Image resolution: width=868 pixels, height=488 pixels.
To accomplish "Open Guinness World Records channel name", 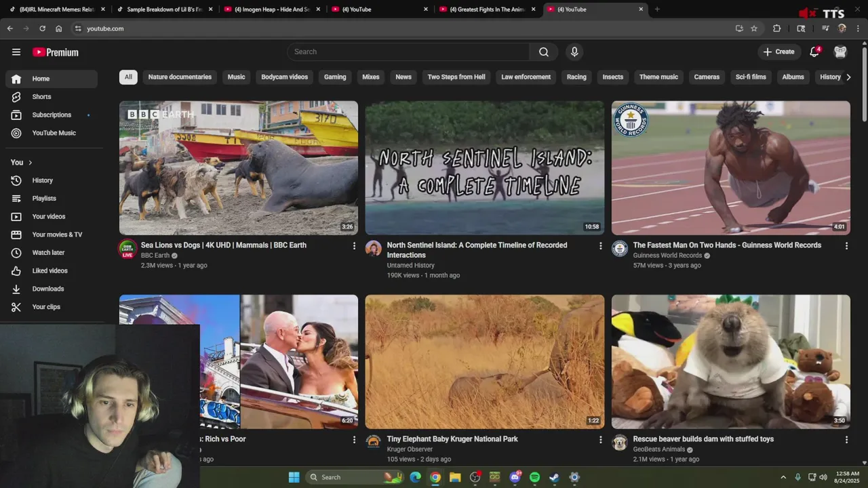I will point(667,256).
